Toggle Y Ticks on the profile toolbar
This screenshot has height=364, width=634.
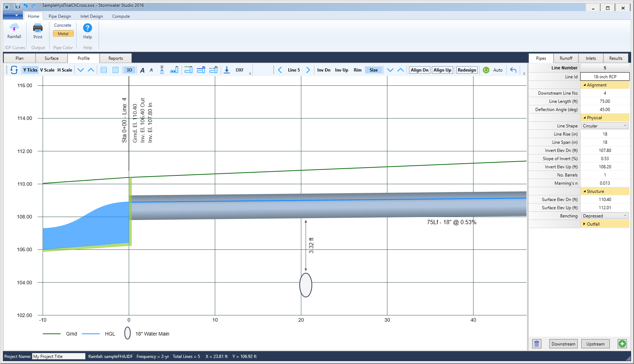tap(30, 70)
